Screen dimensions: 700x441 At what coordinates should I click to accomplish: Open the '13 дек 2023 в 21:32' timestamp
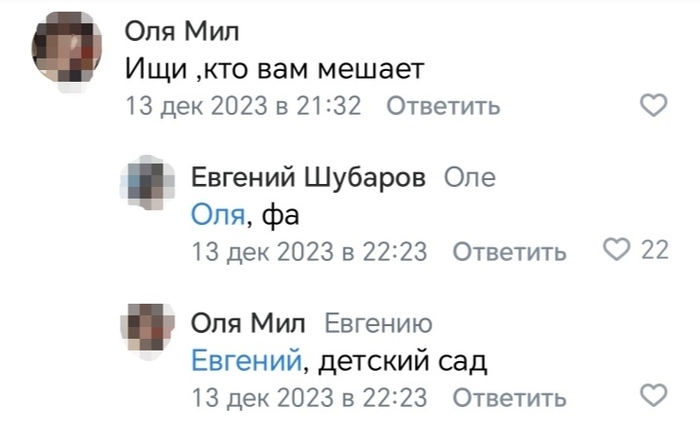(242, 106)
